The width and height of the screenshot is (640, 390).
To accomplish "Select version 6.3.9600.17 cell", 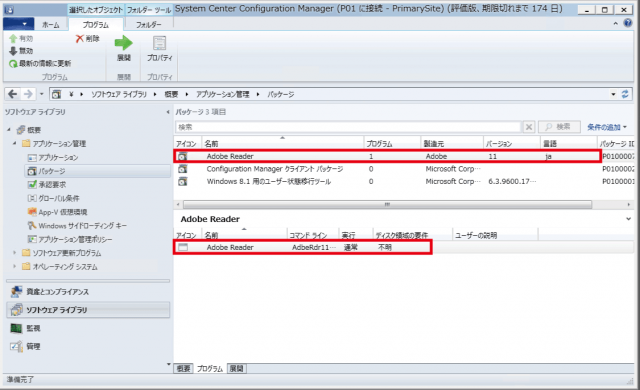I will coord(512,182).
